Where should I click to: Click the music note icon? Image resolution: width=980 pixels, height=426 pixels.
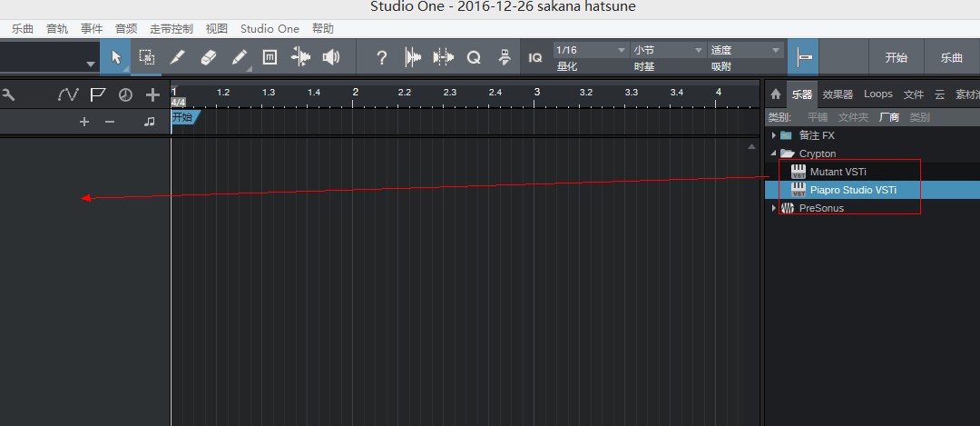149,122
